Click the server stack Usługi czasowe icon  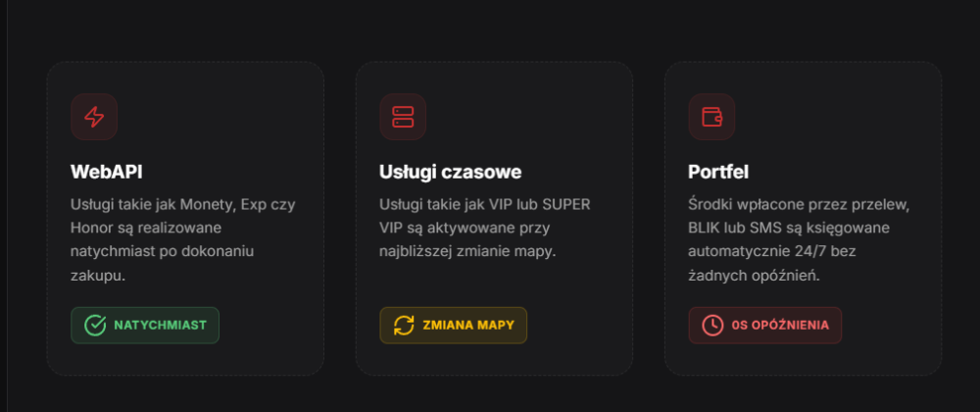point(403,117)
